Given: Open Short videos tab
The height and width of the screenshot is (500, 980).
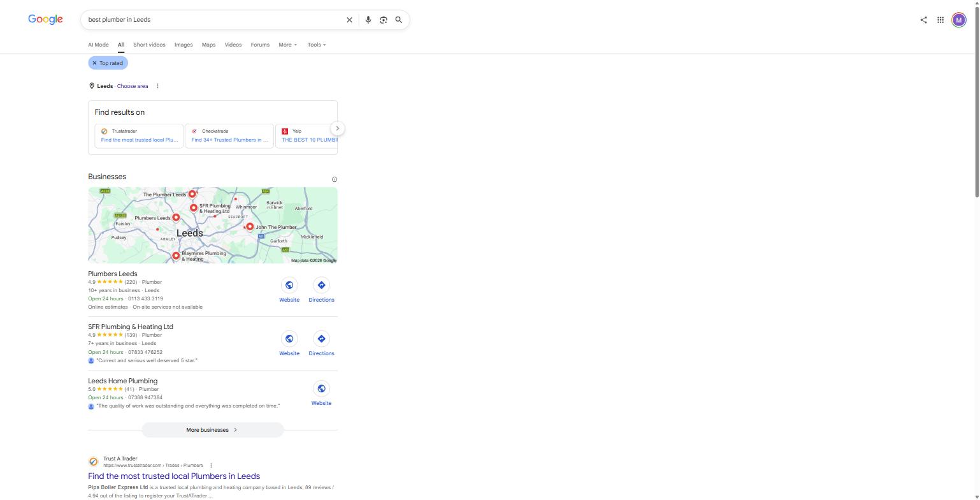Looking at the screenshot, I should pos(149,45).
